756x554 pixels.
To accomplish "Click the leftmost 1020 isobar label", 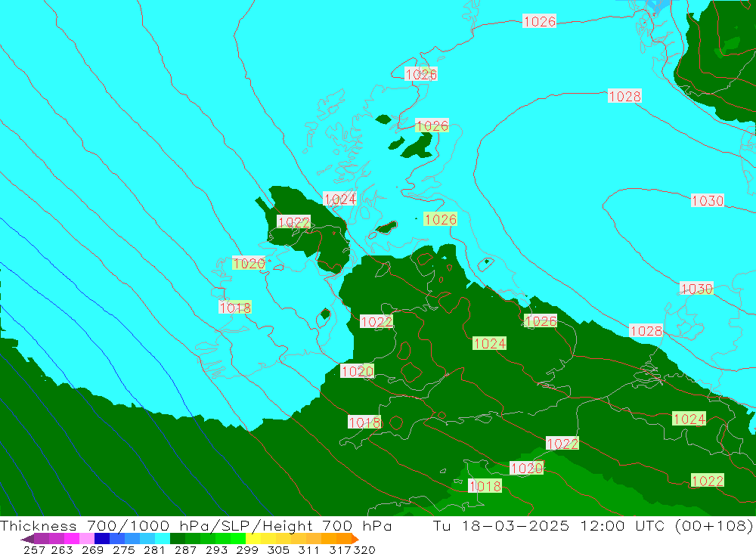I will (249, 263).
